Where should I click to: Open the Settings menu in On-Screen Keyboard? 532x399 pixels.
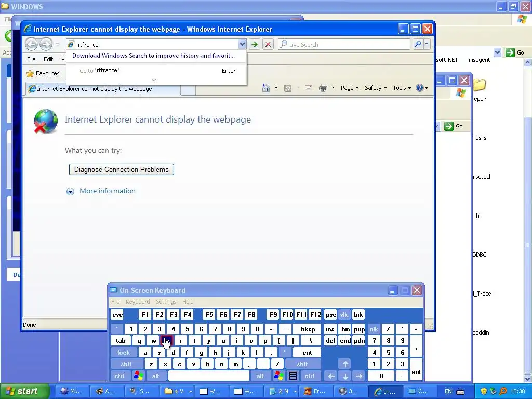click(166, 302)
